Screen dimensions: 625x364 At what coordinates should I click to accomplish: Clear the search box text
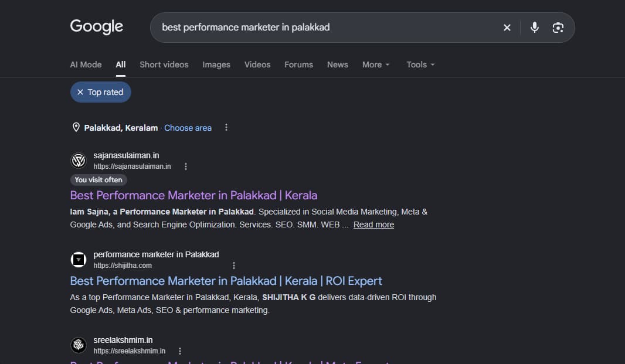pyautogui.click(x=507, y=28)
